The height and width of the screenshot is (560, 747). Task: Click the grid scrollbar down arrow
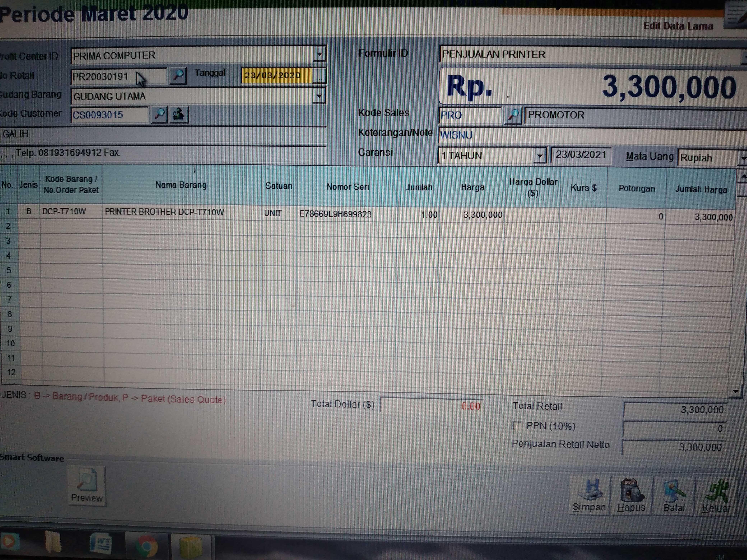point(736,391)
